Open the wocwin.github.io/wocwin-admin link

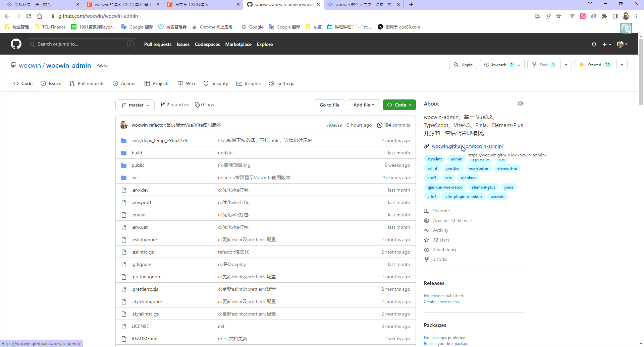click(468, 146)
